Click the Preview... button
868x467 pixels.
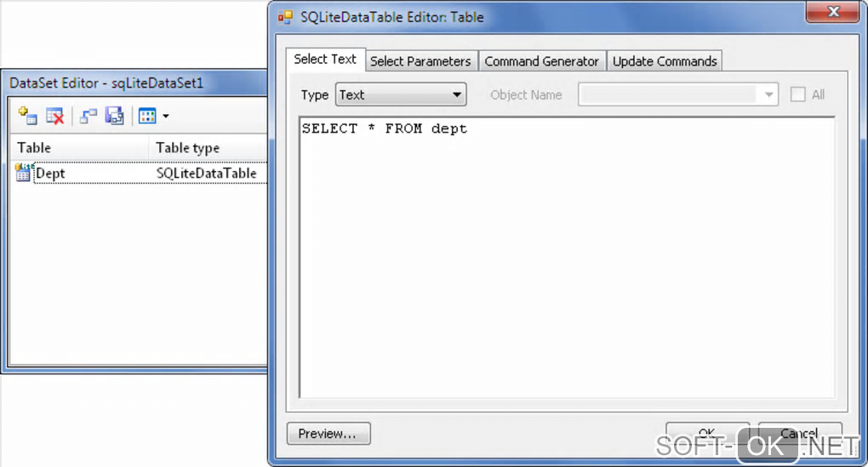[328, 433]
